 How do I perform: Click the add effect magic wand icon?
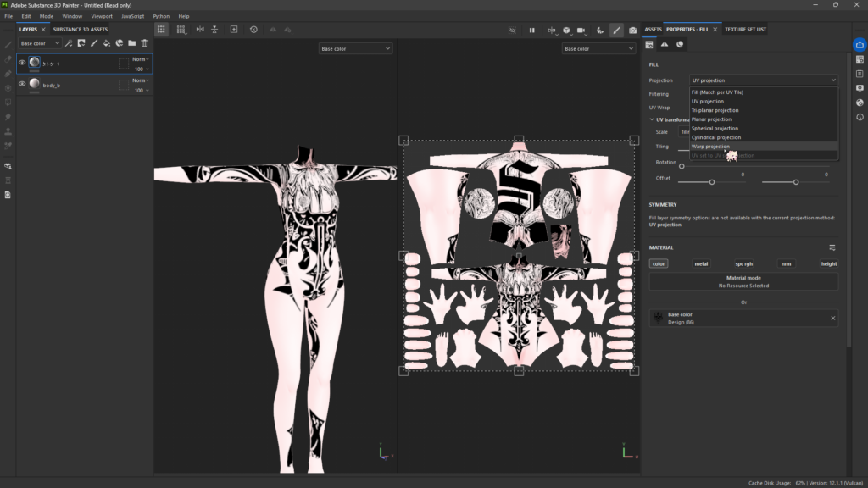[x=69, y=43]
